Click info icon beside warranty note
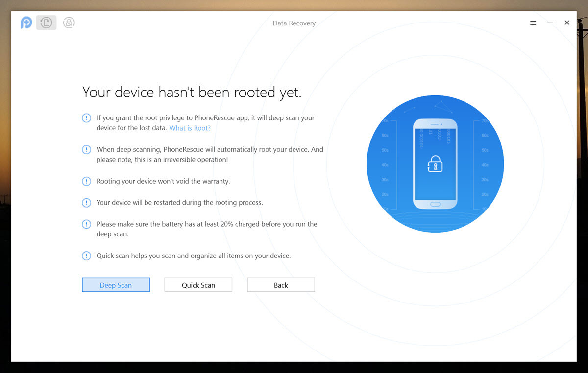The width and height of the screenshot is (588, 373). coord(86,181)
